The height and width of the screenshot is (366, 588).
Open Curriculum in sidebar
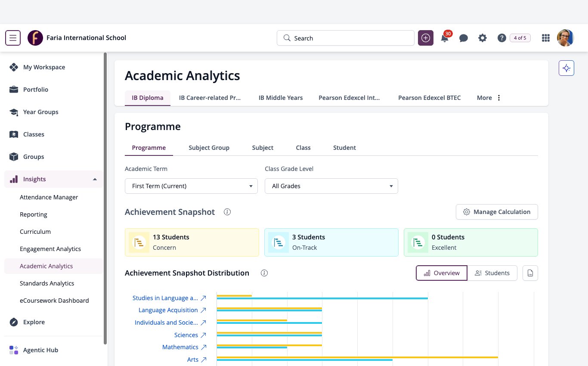(35, 232)
